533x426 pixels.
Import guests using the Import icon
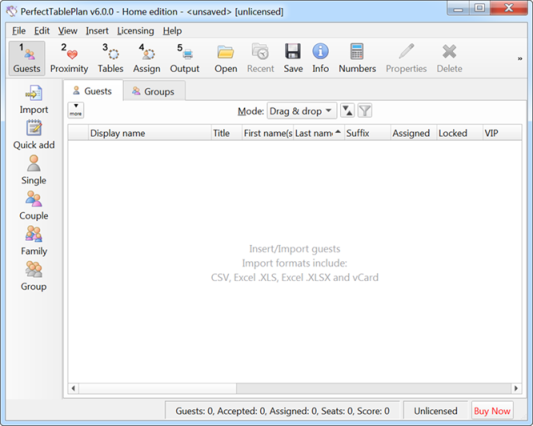click(x=34, y=100)
